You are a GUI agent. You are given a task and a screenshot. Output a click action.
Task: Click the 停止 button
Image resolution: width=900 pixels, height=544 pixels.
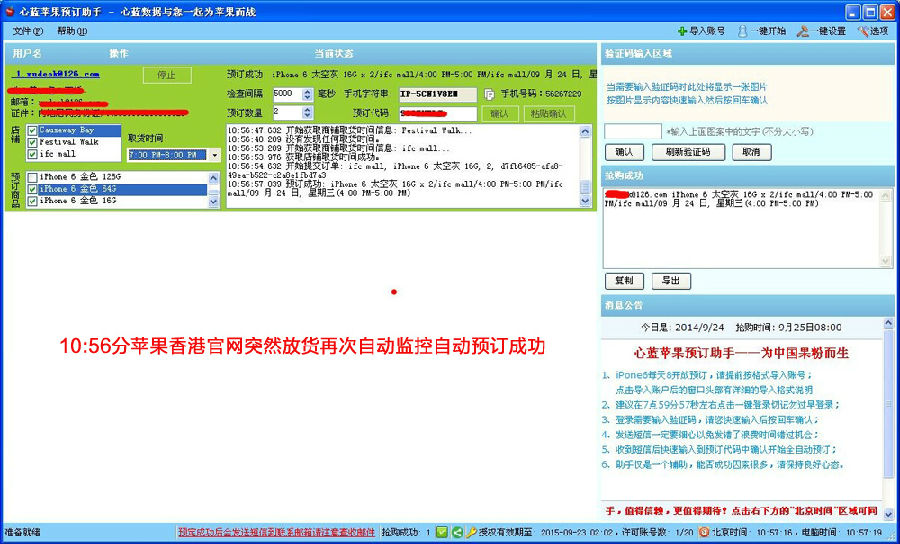pyautogui.click(x=166, y=75)
